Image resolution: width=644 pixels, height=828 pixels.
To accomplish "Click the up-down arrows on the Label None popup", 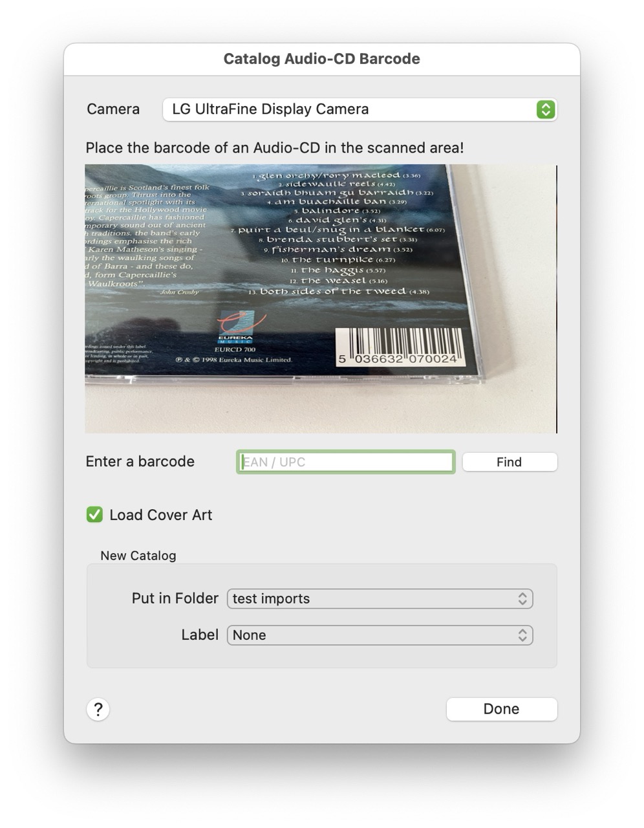I will tap(522, 635).
